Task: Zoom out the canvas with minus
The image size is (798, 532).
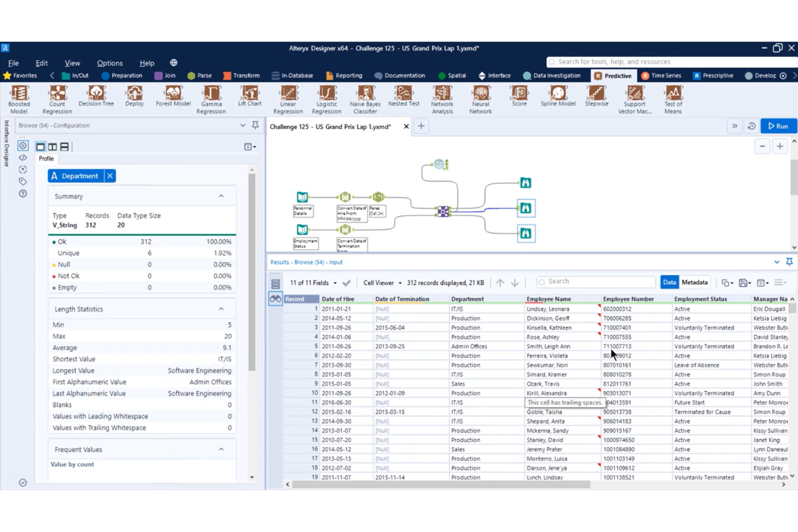Action: [x=762, y=146]
